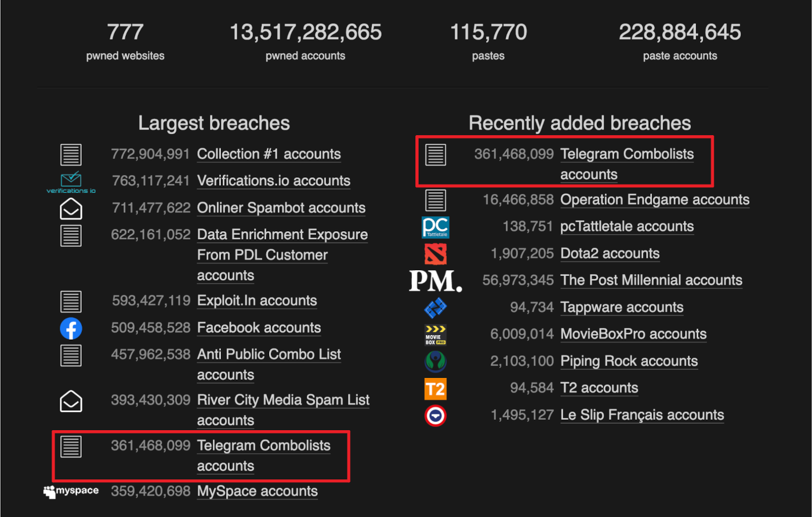Click the orange T2 logo icon
Screen dimensions: 812x517
[x=435, y=388]
